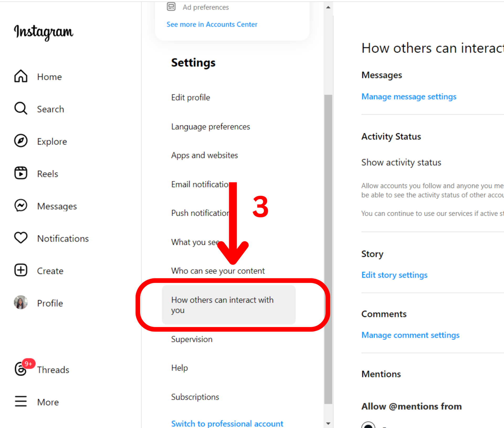Open 'See more in Accounts Center' link
The image size is (504, 428).
click(212, 24)
